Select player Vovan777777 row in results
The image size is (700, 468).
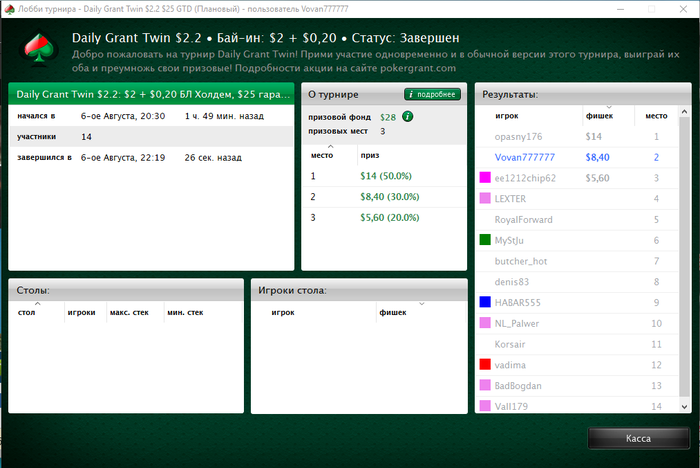pos(577,157)
